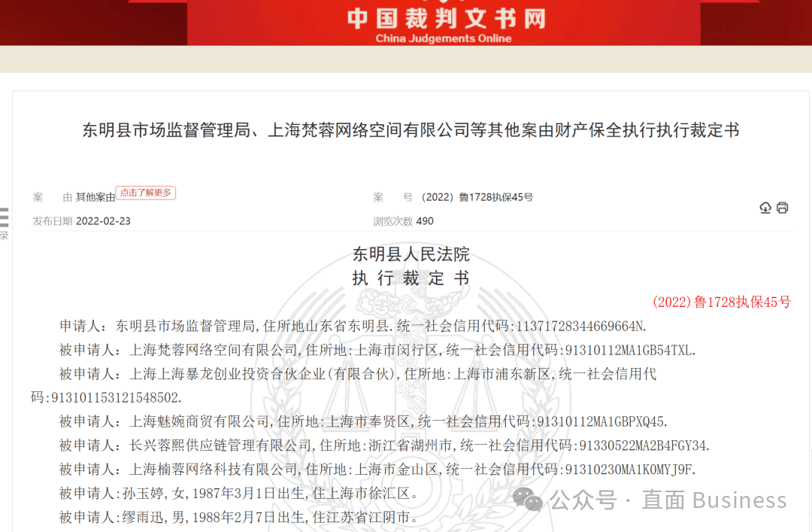Click the 执行裁定书 heading
Screen dimensions: 812x532
point(411,278)
